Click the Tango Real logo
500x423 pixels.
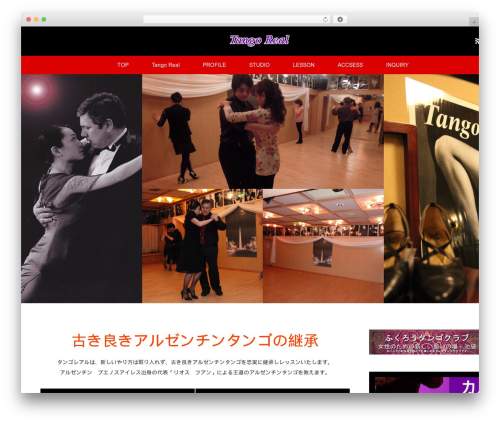pyautogui.click(x=260, y=40)
